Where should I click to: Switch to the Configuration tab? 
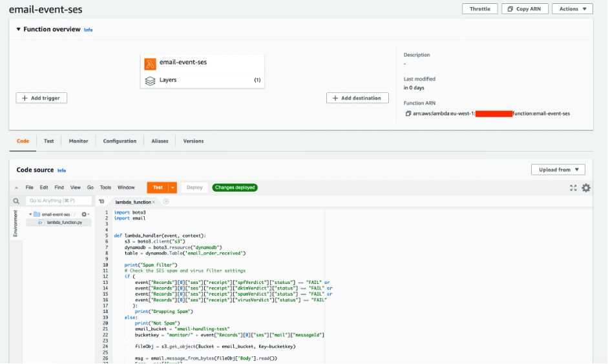(x=120, y=141)
